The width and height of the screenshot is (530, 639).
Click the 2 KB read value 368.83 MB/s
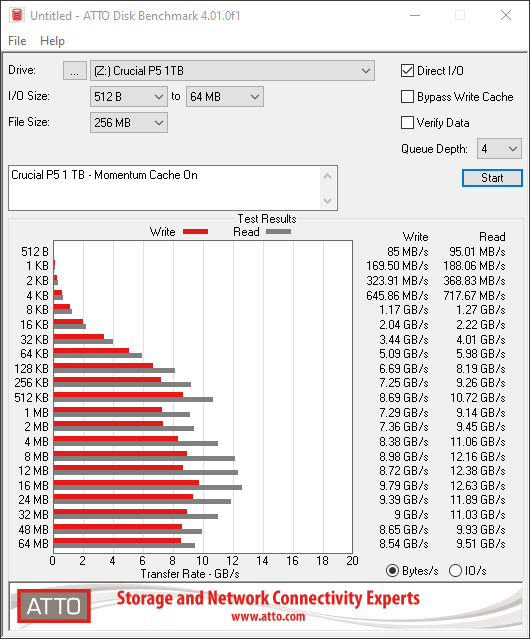tap(474, 281)
